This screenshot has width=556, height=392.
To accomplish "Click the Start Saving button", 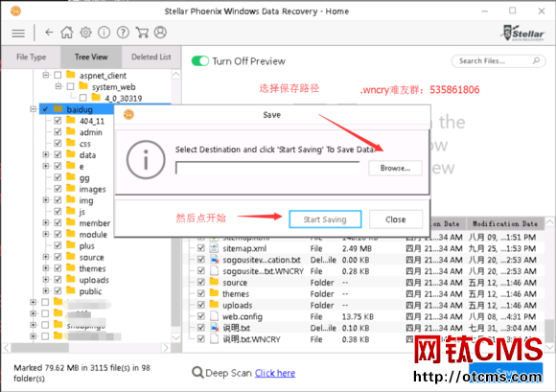I will coord(325,219).
